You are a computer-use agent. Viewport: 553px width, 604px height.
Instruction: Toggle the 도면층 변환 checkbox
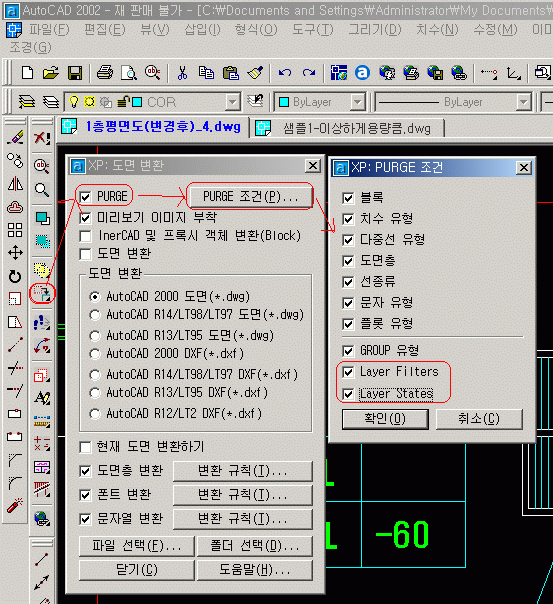pos(85,471)
